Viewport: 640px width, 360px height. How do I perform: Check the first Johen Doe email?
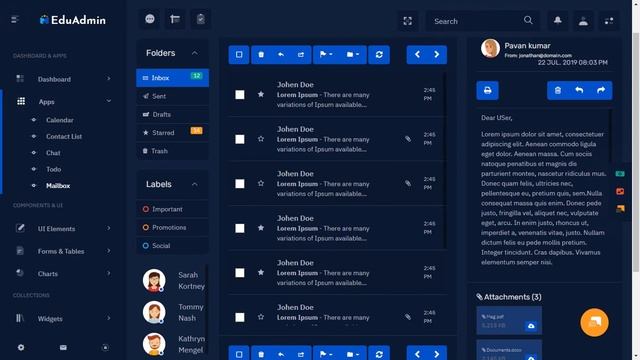(x=240, y=95)
